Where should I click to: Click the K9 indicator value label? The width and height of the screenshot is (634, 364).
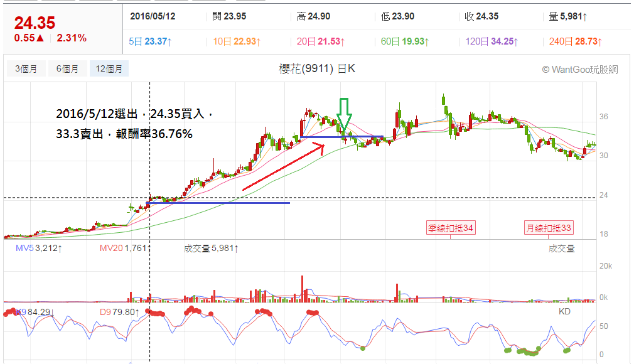pos(35,313)
